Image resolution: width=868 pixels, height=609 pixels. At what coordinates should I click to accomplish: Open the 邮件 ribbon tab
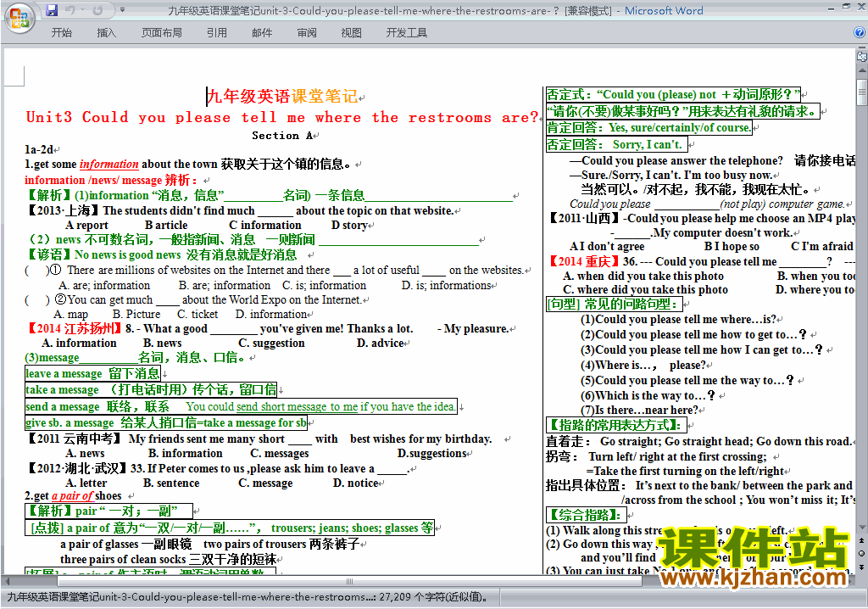tap(262, 33)
